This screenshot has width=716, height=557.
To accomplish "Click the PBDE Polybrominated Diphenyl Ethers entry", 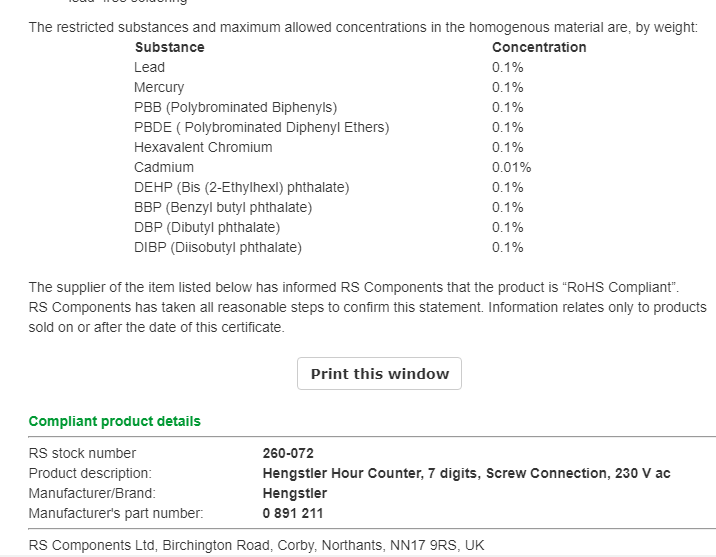I will tap(262, 127).
